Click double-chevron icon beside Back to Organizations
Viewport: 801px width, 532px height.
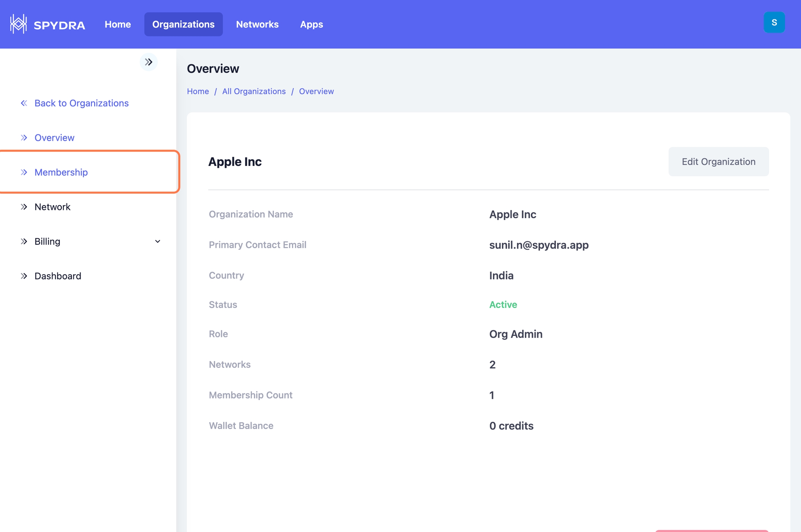pos(24,103)
